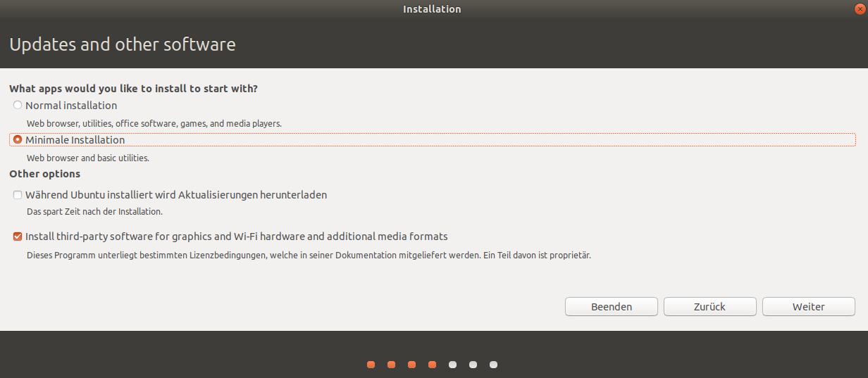This screenshot has height=378, width=868.
Task: Enable Aktualisierungen herunterladen during install checkbox
Action: (x=18, y=195)
